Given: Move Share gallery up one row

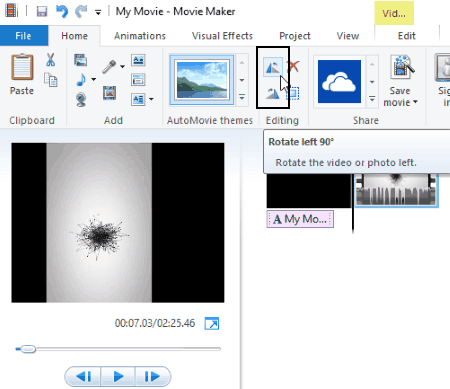Looking at the screenshot, I should [x=372, y=64].
